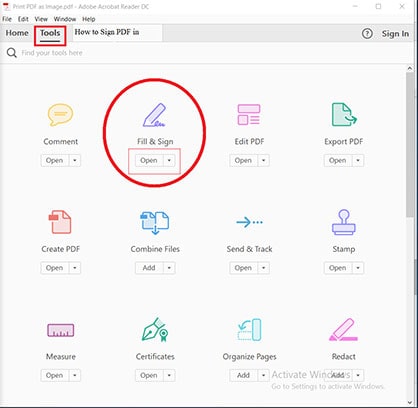The height and width of the screenshot is (408, 418).
Task: Click Open under Fill & Sign
Action: point(149,160)
